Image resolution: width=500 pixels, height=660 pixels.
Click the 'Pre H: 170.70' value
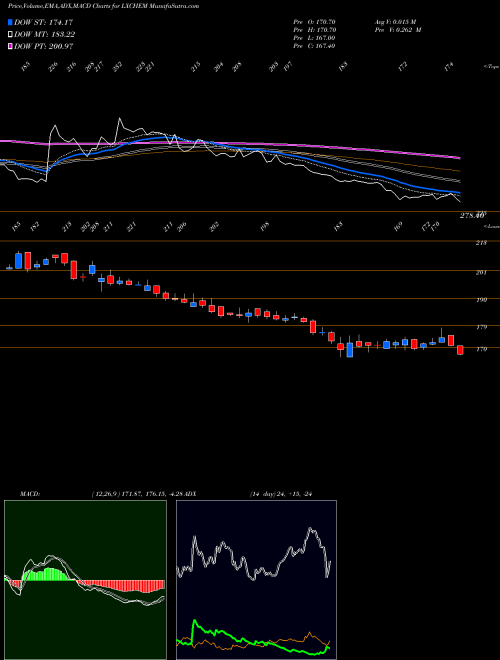coord(314,30)
